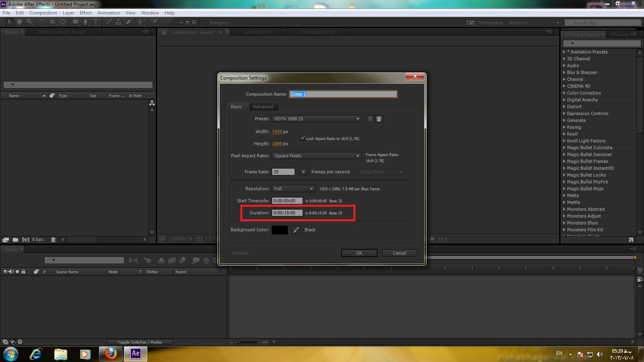Image resolution: width=644 pixels, height=362 pixels.
Task: Open the Effect menu
Action: coord(86,13)
